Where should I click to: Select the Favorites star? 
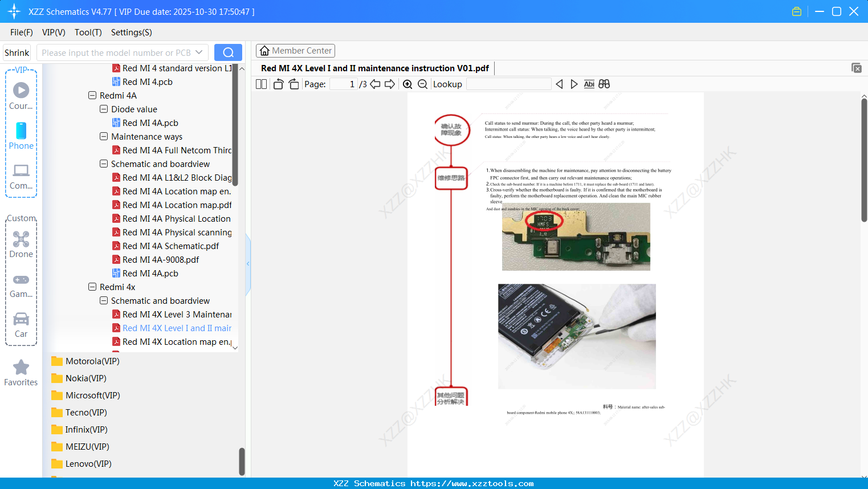(21, 368)
